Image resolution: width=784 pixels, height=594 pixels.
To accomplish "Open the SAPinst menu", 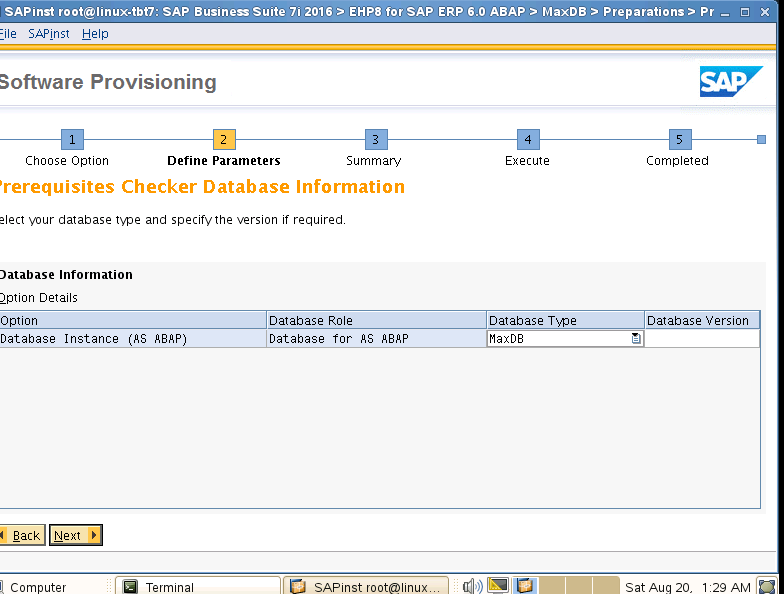I will [x=48, y=34].
